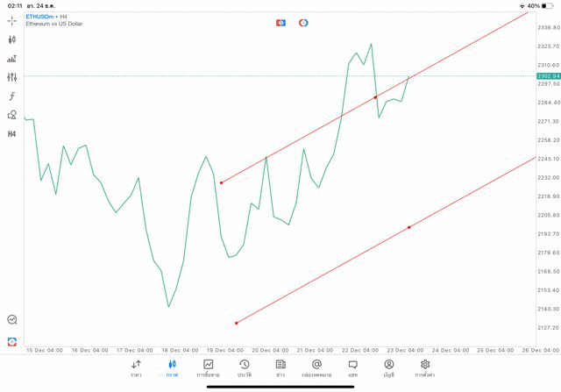Open the ข่าว (News) tab
Image resolution: width=561 pixels, height=392 pixels.
point(280,367)
